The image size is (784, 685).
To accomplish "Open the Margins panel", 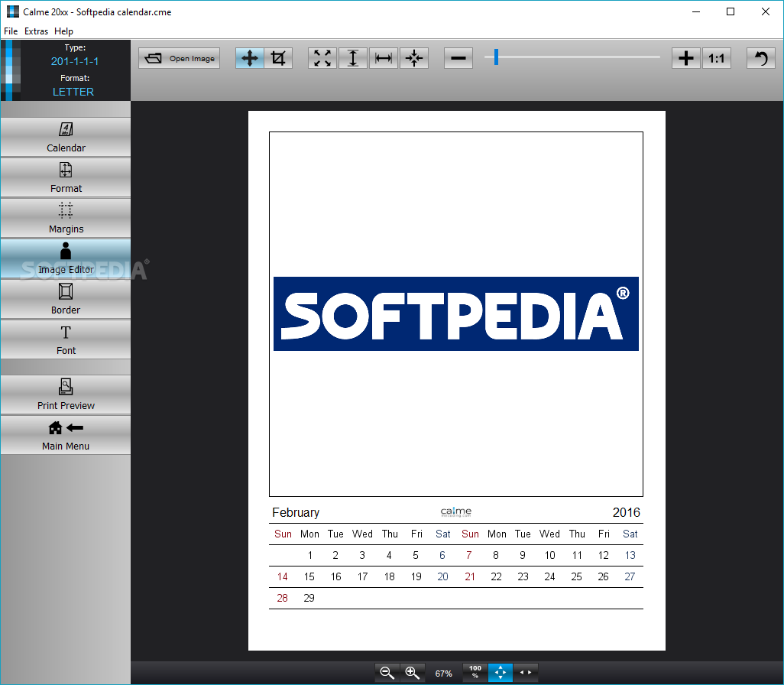I will [66, 218].
